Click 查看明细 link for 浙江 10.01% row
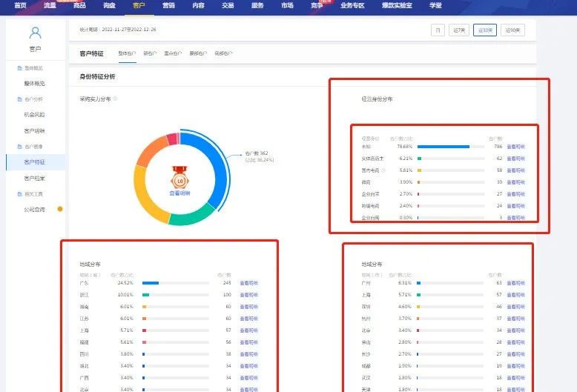This screenshot has height=392, width=577. point(248,295)
